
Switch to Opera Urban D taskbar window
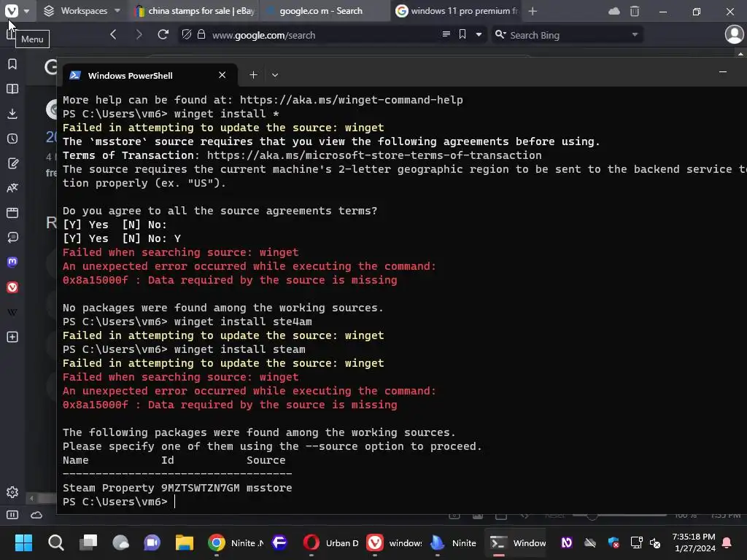pos(332,542)
